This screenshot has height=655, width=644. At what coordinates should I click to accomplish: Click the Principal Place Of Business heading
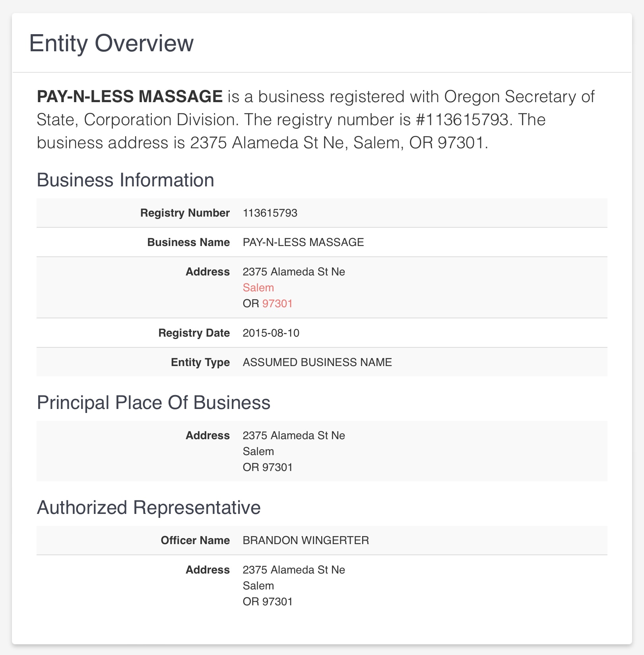(x=153, y=403)
